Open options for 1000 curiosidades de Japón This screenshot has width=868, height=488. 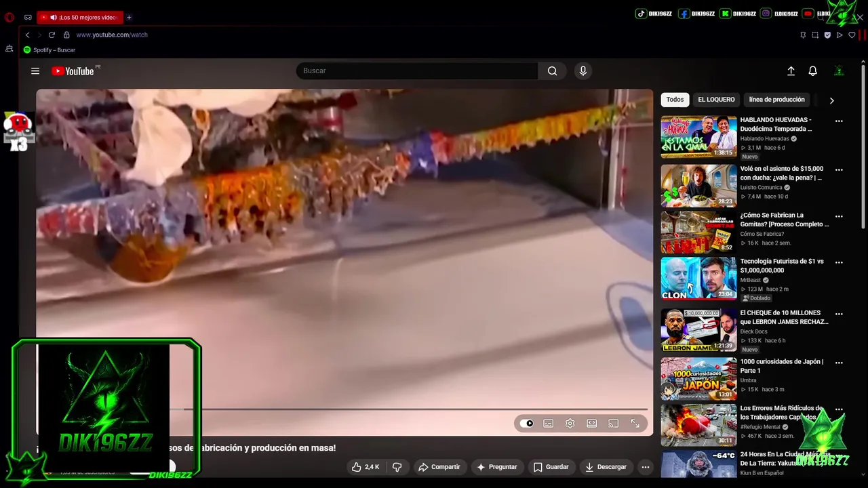[x=839, y=363]
